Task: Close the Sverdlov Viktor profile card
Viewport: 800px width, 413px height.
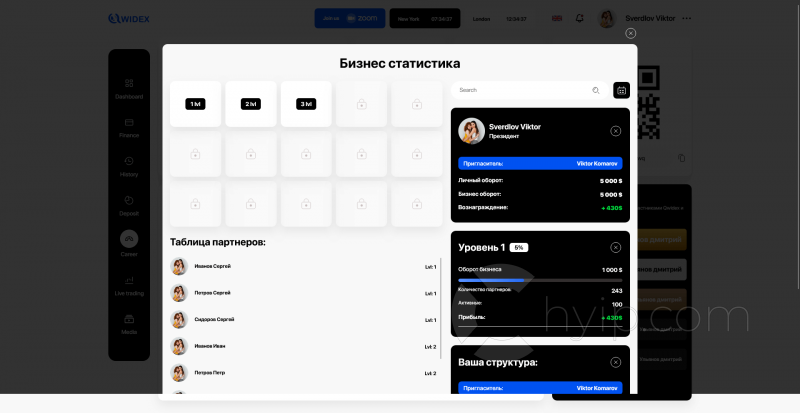Action: [616, 131]
